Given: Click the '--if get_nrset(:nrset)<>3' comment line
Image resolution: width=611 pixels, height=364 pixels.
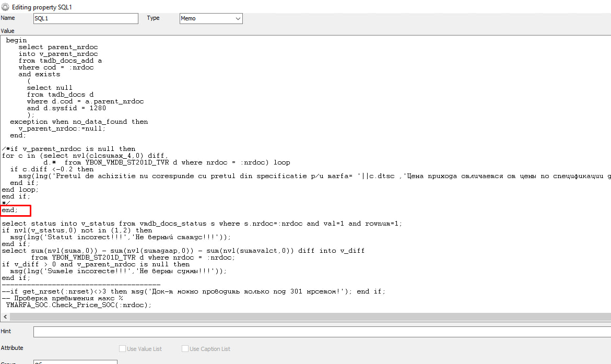Looking at the screenshot, I should click(194, 291).
